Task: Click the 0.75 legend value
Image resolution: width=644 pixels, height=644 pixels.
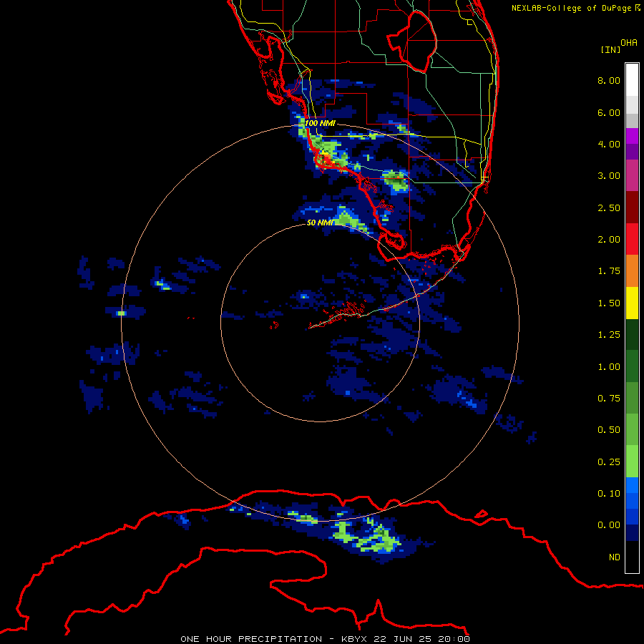Action: (609, 399)
